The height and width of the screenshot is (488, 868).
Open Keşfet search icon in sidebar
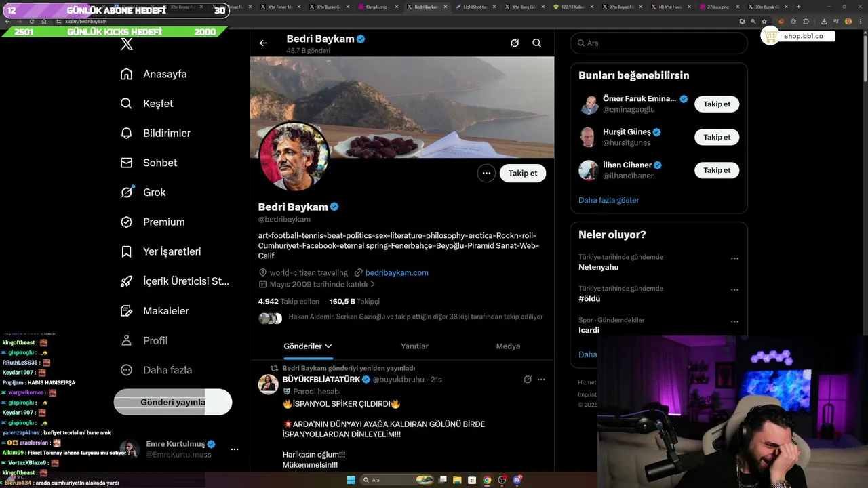(126, 104)
